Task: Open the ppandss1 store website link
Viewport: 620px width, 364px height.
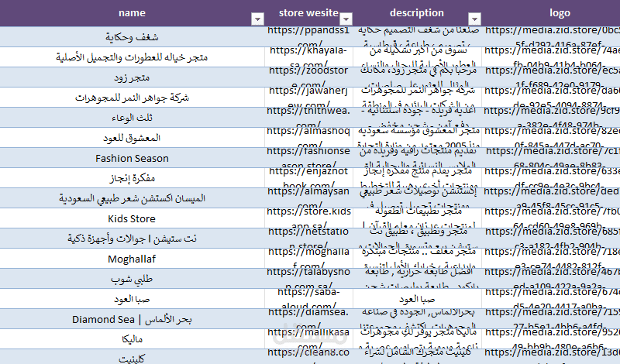Action: click(x=308, y=36)
